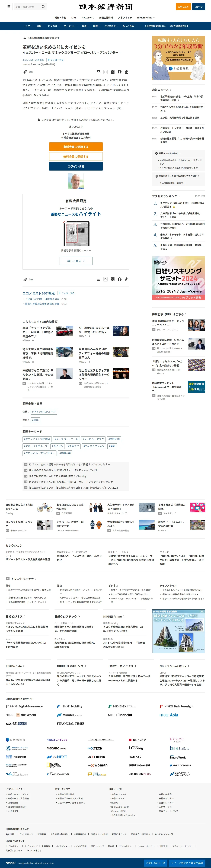Click the 日本経済新聞 masthead logo
211x868 pixels.
[x=105, y=7]
